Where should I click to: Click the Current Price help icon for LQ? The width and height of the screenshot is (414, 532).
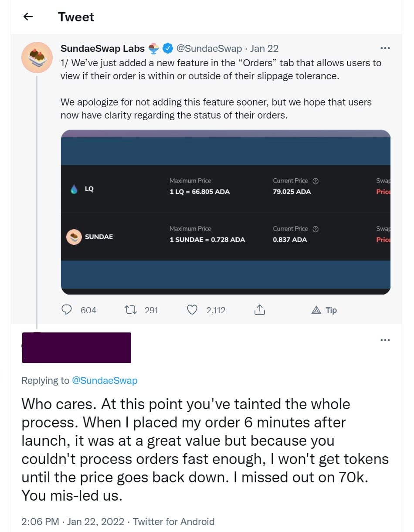point(316,181)
